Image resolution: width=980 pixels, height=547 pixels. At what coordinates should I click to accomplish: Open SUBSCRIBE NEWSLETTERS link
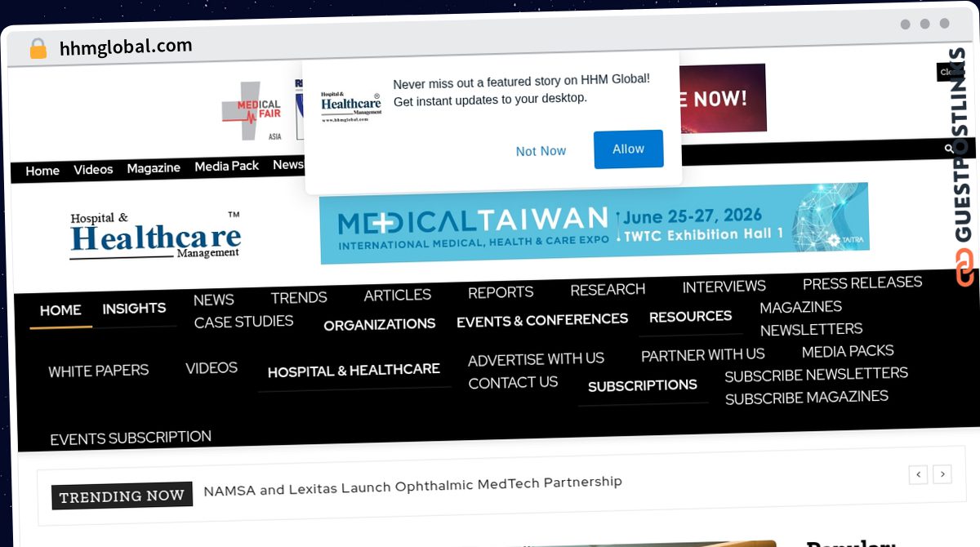pos(817,375)
